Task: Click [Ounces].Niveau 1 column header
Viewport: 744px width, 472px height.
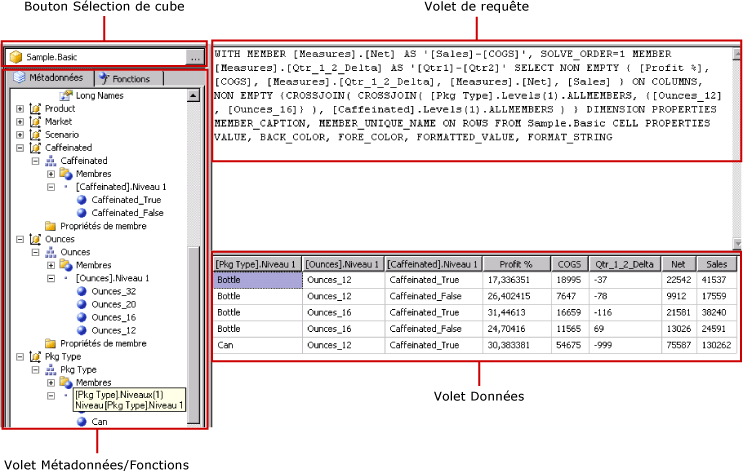Action: pos(343,264)
